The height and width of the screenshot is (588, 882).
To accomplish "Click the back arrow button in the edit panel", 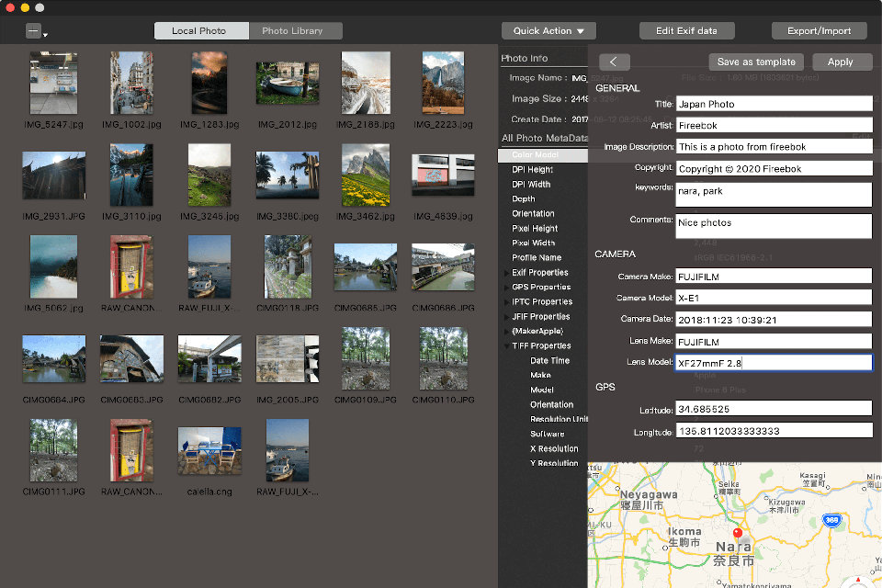I will click(615, 62).
